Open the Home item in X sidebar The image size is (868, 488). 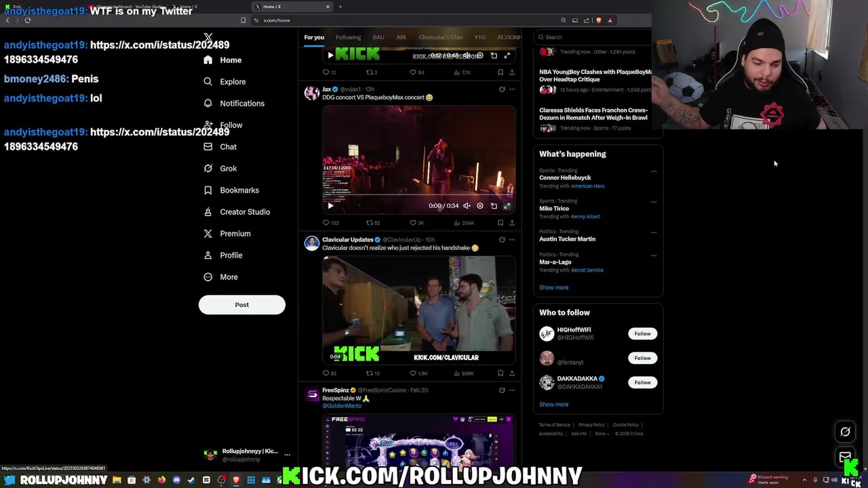click(x=222, y=60)
